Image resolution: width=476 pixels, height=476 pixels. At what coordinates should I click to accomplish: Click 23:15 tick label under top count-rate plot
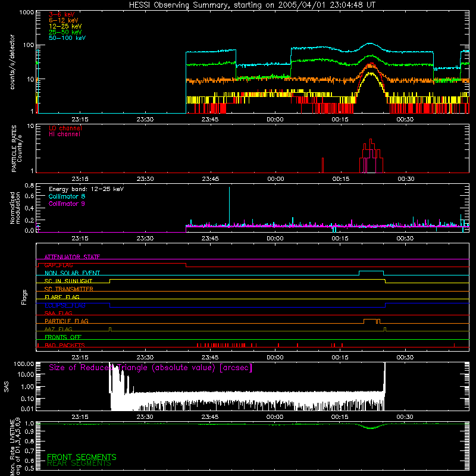pos(80,120)
